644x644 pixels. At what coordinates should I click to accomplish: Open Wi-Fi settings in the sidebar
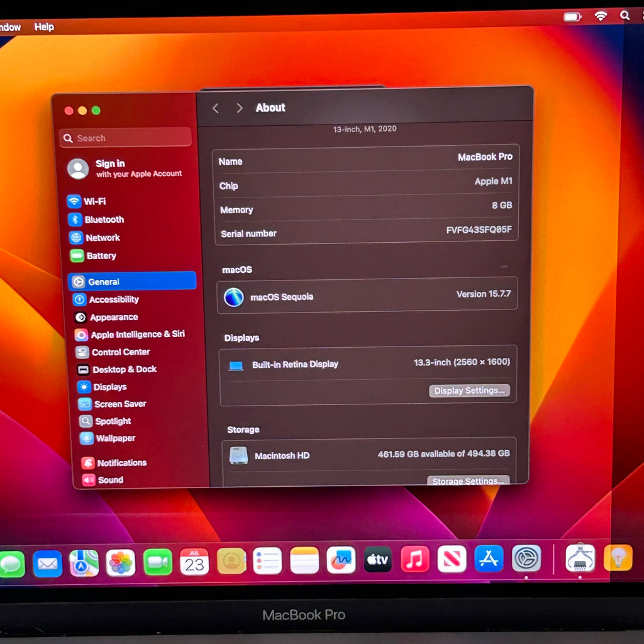[x=87, y=201]
